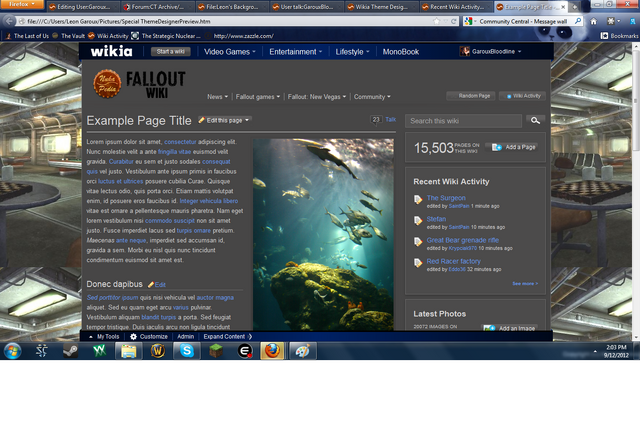Open the Red Racer factory link

(x=453, y=262)
